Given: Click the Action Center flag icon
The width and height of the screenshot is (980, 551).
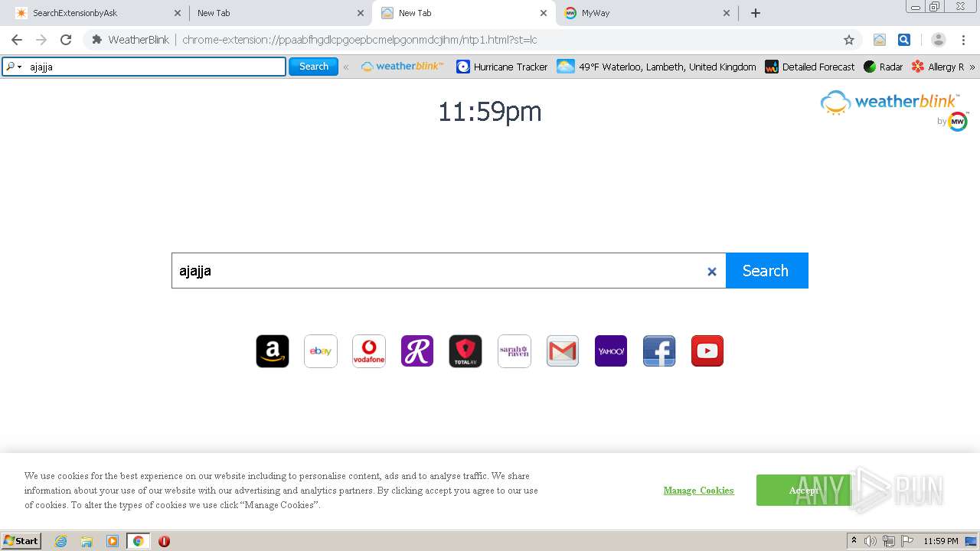Looking at the screenshot, I should click(x=907, y=541).
